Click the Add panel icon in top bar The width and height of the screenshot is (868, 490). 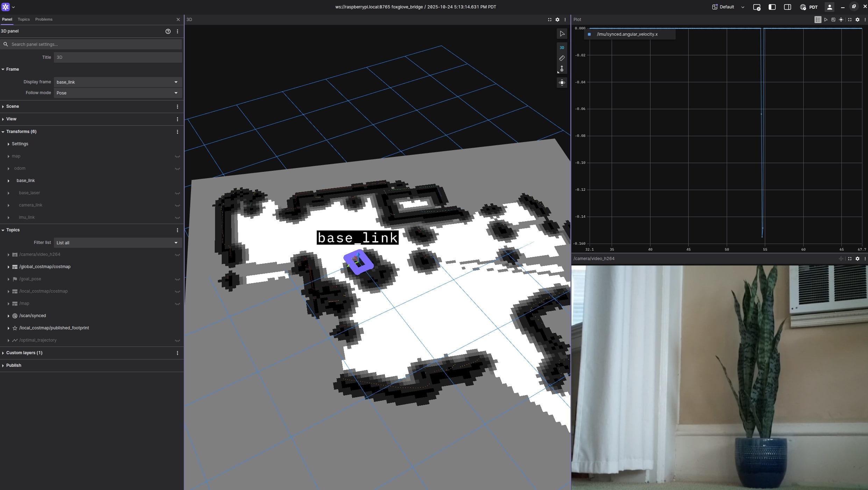coord(756,7)
